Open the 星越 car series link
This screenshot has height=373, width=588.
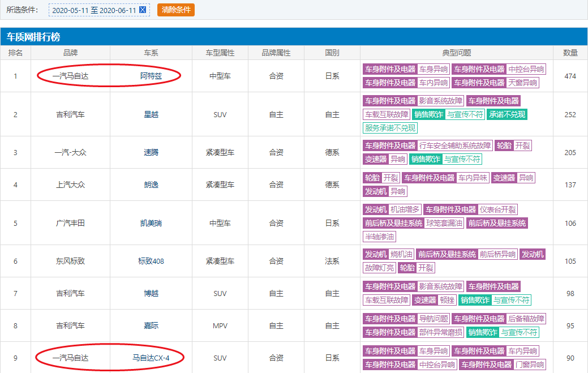point(151,114)
